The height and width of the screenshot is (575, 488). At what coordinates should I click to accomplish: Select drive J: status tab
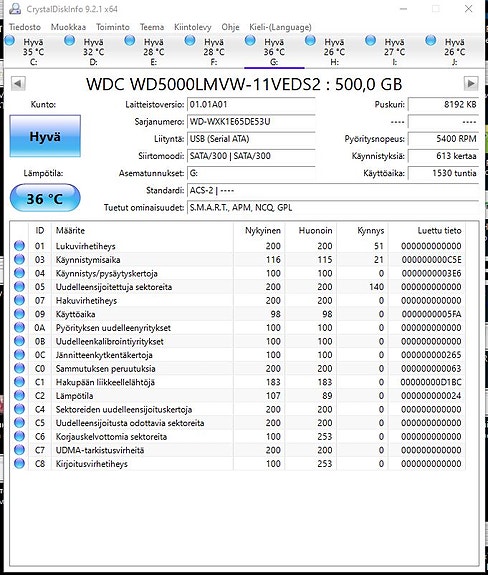coord(454,52)
